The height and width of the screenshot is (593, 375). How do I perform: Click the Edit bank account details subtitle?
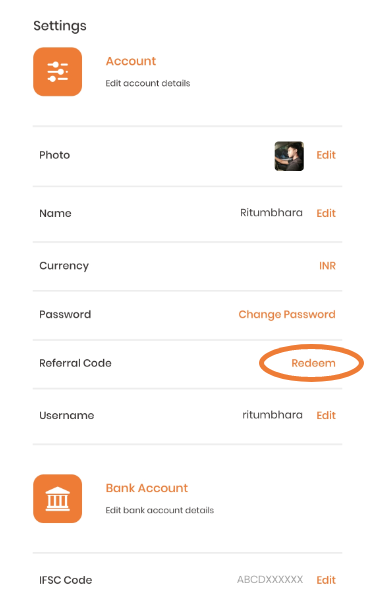(x=160, y=510)
